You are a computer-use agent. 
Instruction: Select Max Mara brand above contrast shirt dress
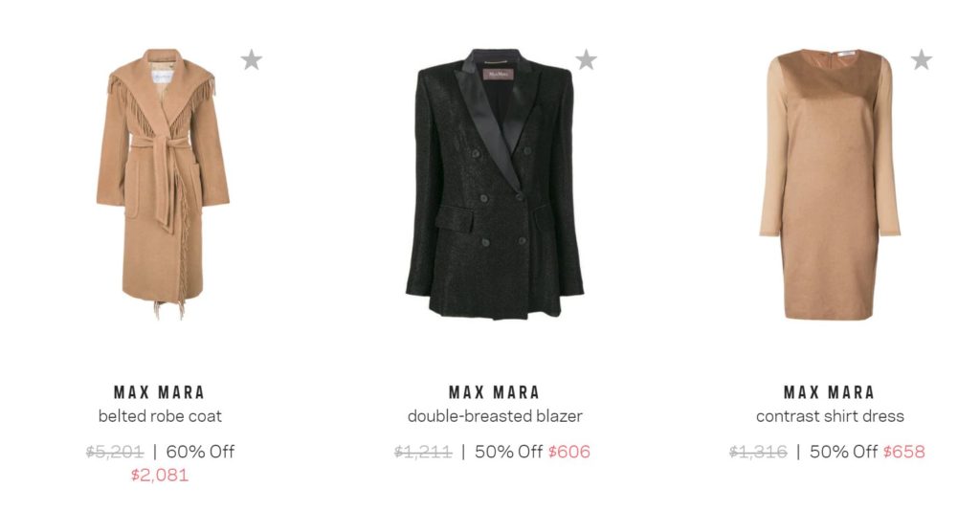click(x=830, y=392)
